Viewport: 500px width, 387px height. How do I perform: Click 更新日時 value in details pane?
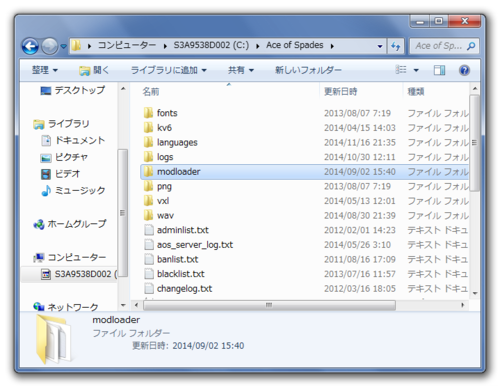pos(208,346)
